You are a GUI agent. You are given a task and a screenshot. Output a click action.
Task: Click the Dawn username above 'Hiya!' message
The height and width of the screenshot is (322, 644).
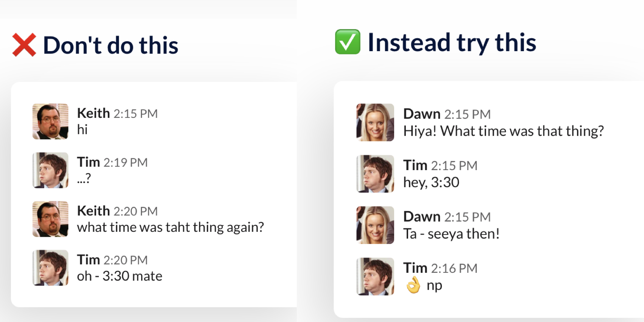[422, 114]
